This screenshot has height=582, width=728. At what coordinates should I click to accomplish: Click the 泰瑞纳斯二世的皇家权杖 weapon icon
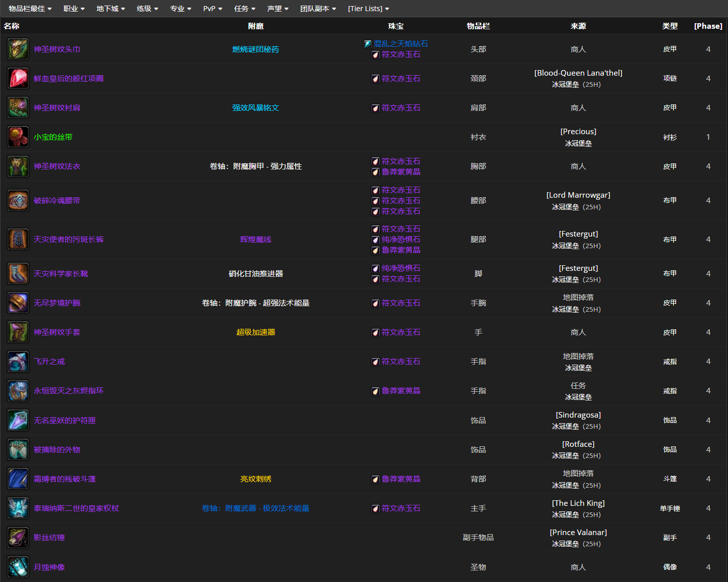click(18, 508)
